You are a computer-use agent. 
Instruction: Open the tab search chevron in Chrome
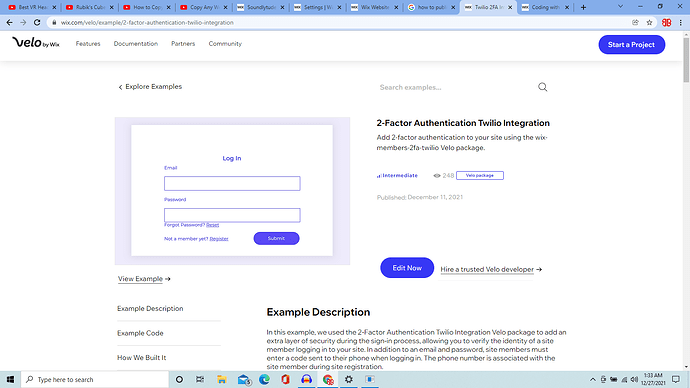click(x=620, y=7)
